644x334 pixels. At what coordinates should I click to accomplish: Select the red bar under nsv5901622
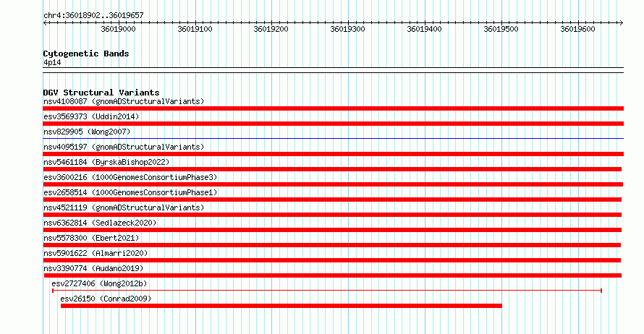(332, 260)
